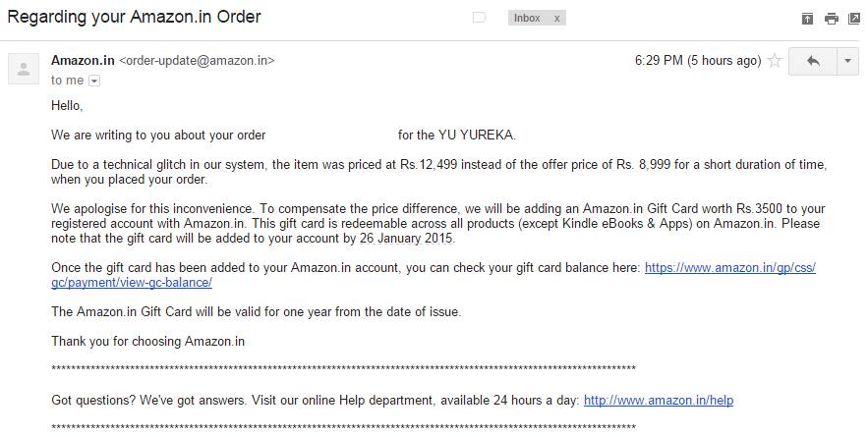Print this email with the printer icon
Image resolution: width=868 pixels, height=437 pixels.
[832, 19]
